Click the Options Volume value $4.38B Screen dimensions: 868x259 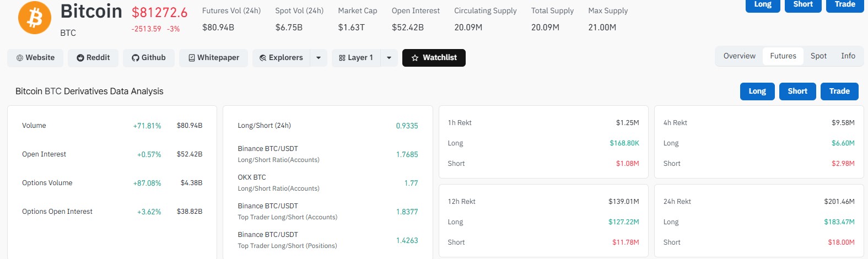(x=191, y=183)
